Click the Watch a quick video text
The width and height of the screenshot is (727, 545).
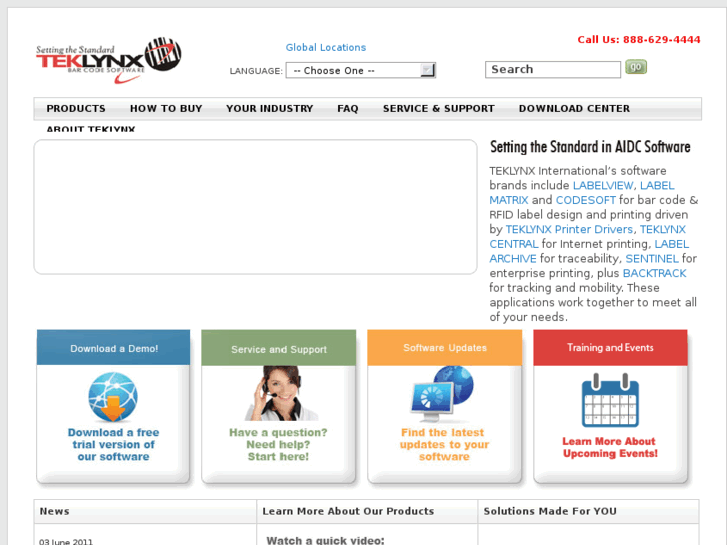coord(325,540)
